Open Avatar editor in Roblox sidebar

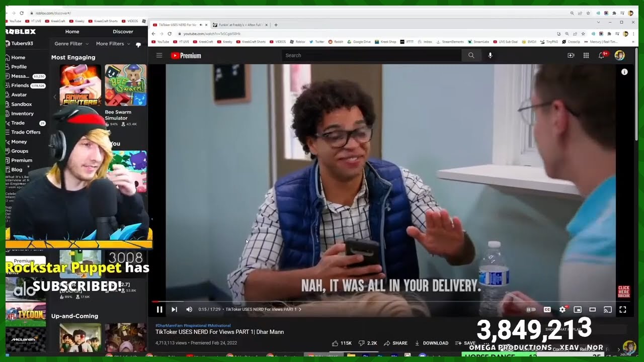pyautogui.click(x=16, y=95)
